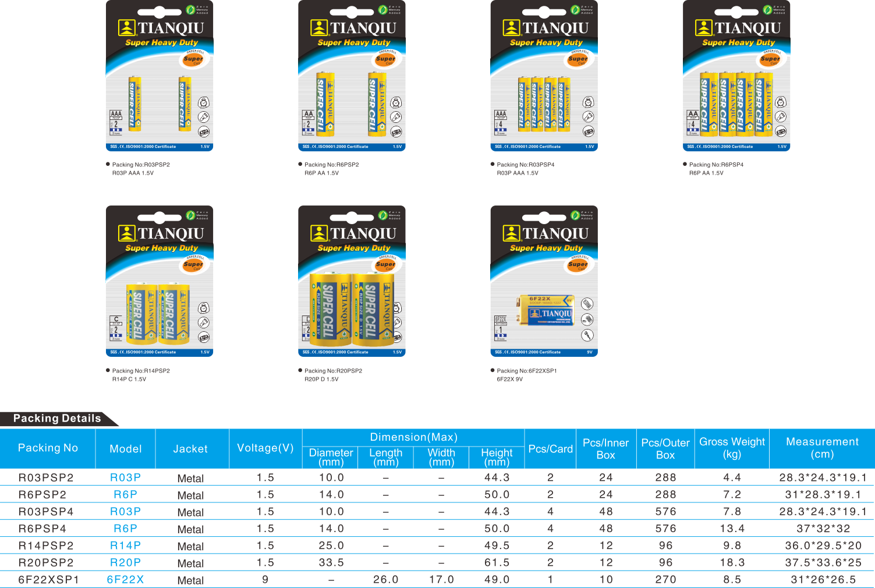Select voltage value '9' in the 6F22XSP1 row
The image size is (875, 588).
(x=265, y=579)
